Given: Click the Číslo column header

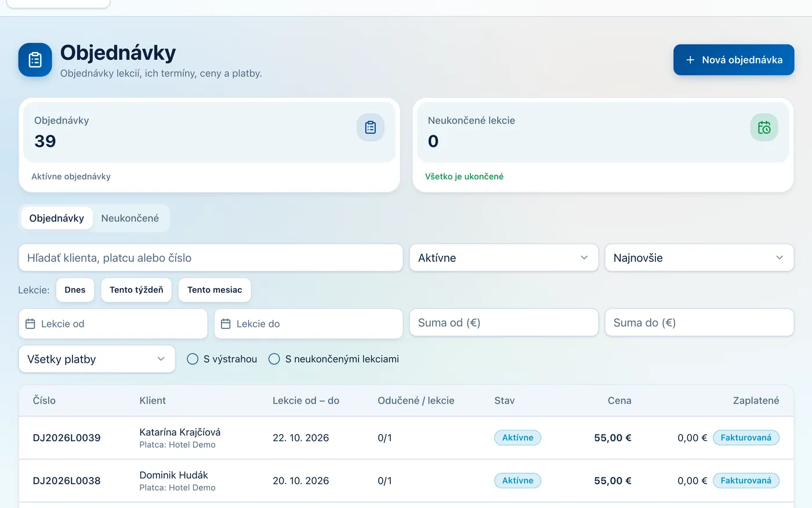Looking at the screenshot, I should 44,401.
